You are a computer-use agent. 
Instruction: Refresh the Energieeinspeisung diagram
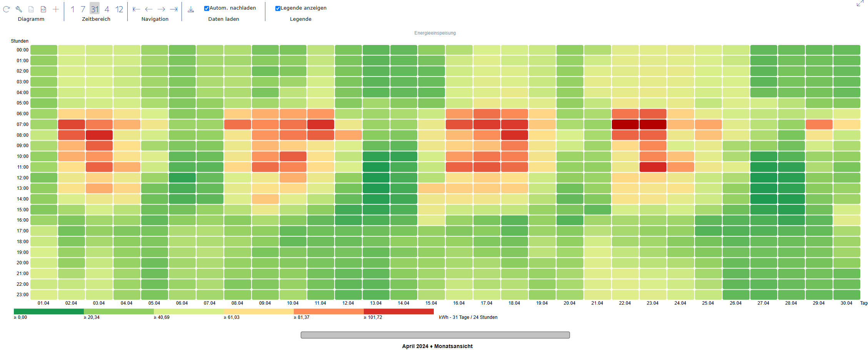pyautogui.click(x=6, y=9)
